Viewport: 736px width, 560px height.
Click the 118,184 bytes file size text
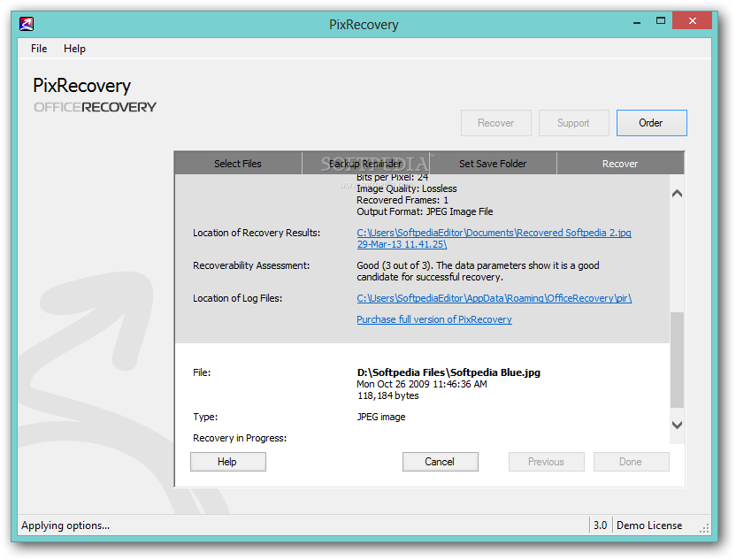(x=388, y=395)
